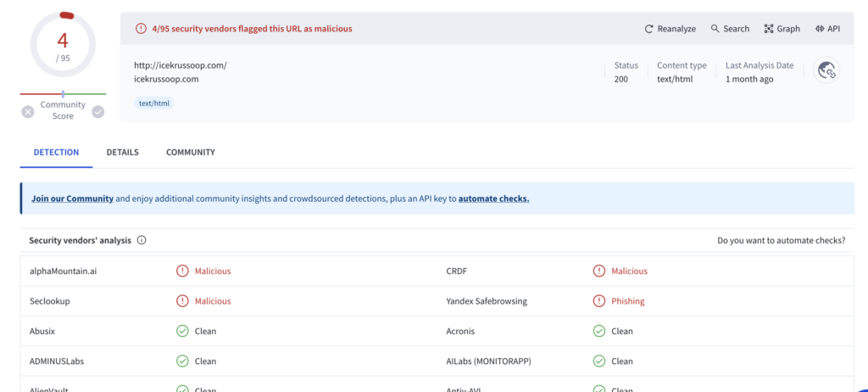868x392 pixels.
Task: Click the Last Analysis Date value 1 month ago
Action: [749, 79]
